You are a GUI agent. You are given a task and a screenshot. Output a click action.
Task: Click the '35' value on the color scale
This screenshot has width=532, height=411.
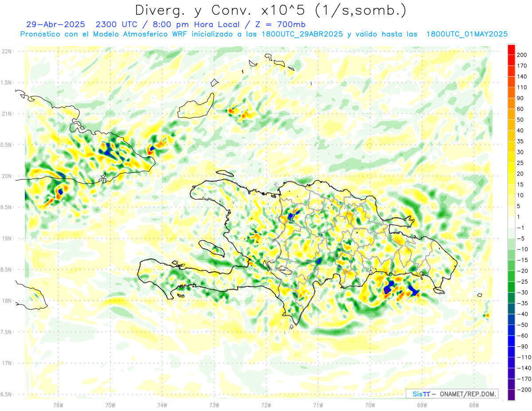(521, 141)
